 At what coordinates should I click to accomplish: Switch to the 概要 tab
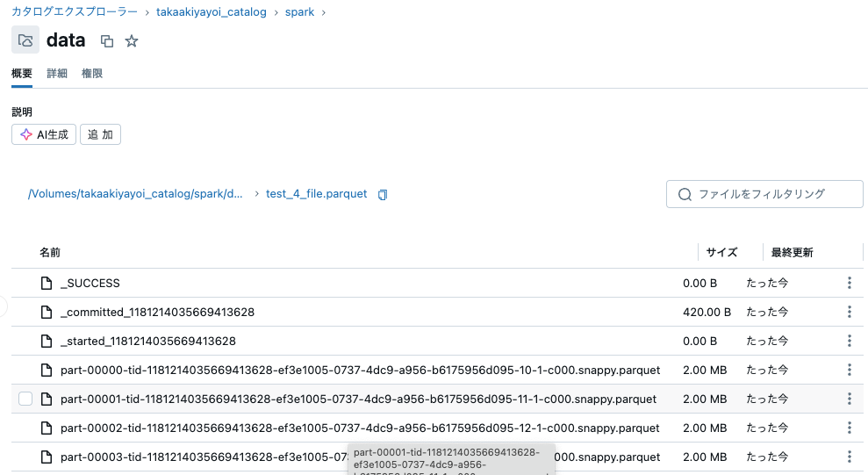pyautogui.click(x=22, y=74)
